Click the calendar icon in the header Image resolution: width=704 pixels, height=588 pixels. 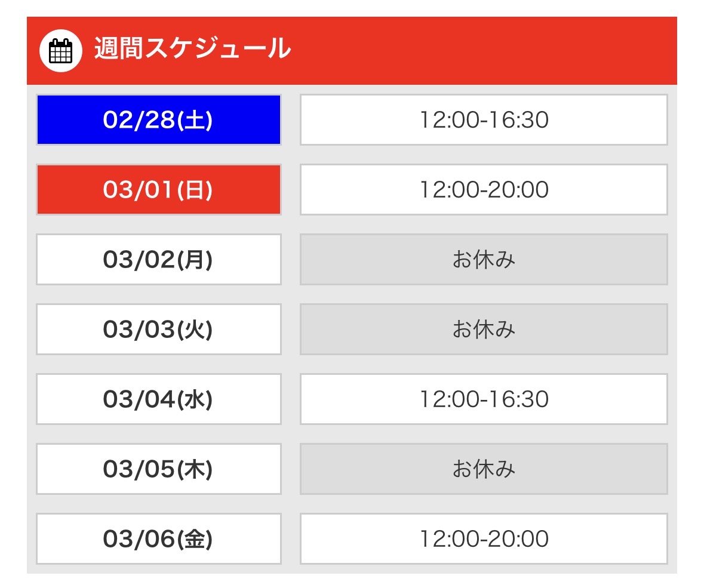[60, 51]
